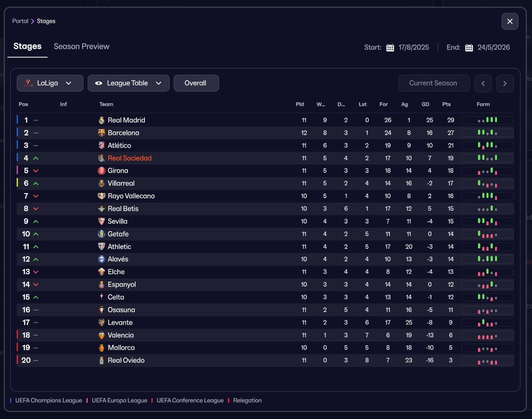Click the End date calendar icon
This screenshot has width=532, height=419.
coord(469,47)
